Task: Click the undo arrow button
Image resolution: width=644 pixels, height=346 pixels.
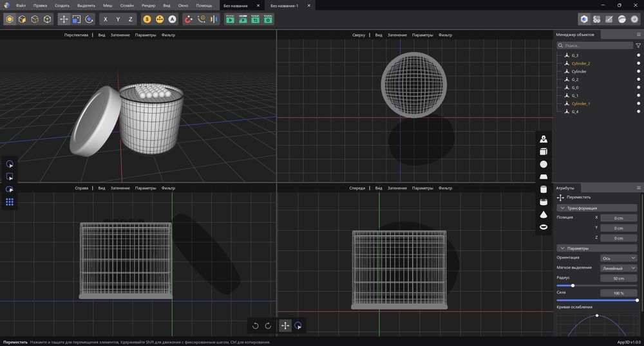Action: click(256, 325)
